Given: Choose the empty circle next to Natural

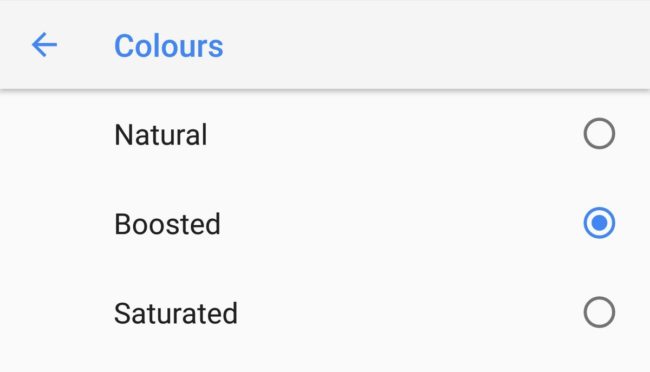Looking at the screenshot, I should click(599, 134).
